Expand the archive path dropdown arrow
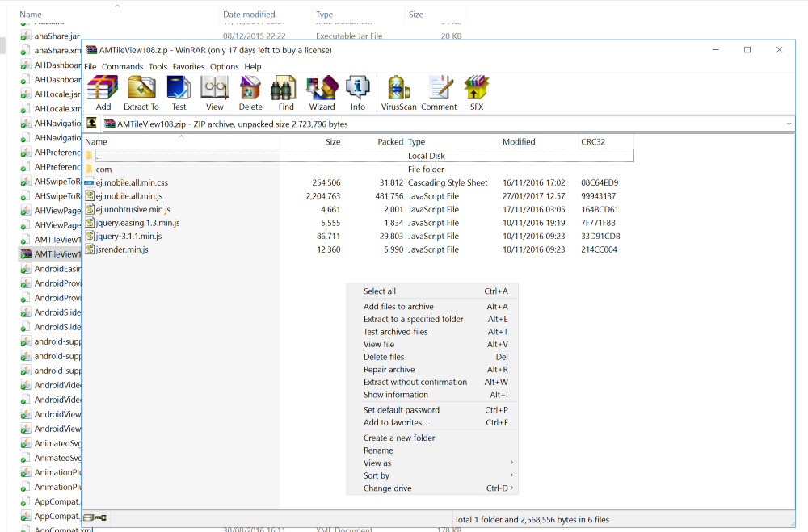 click(x=789, y=124)
